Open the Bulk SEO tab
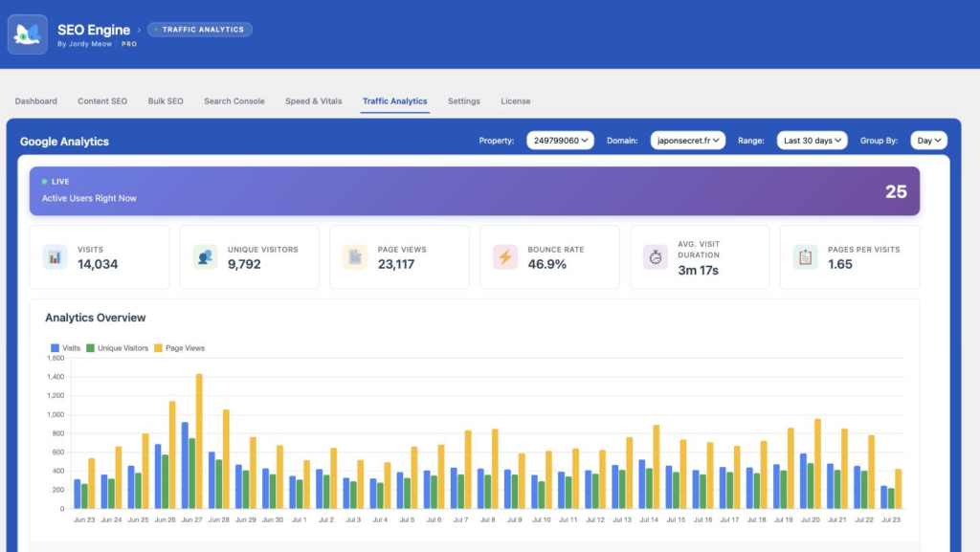 click(x=166, y=101)
